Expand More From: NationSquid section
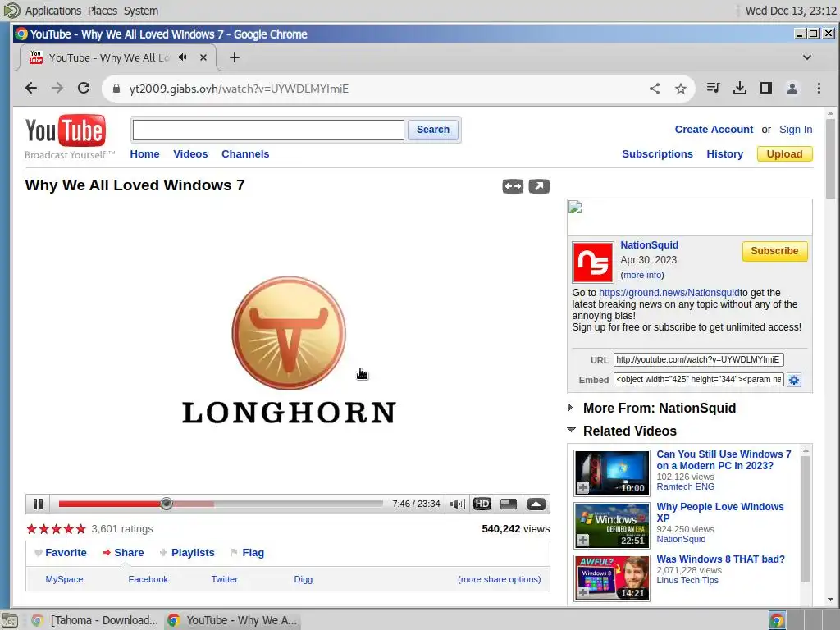The height and width of the screenshot is (630, 840). (571, 408)
